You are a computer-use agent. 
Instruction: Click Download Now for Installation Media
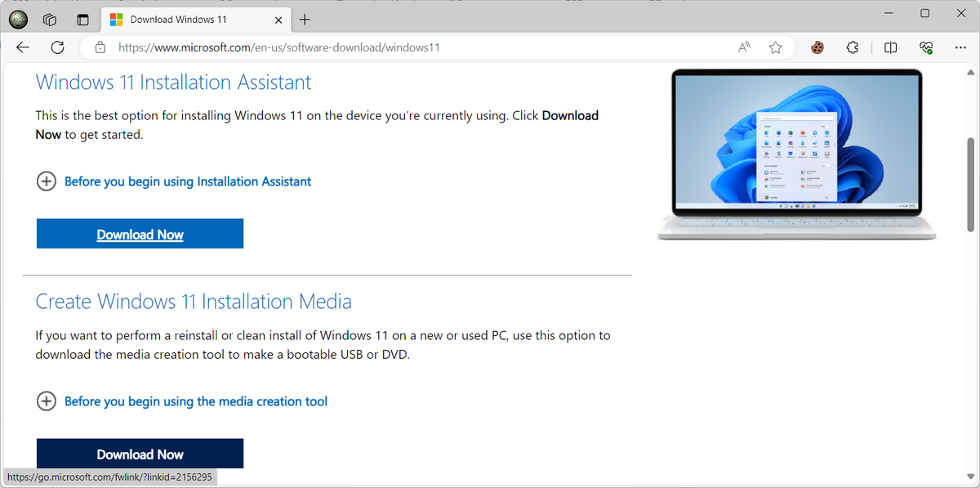140,454
